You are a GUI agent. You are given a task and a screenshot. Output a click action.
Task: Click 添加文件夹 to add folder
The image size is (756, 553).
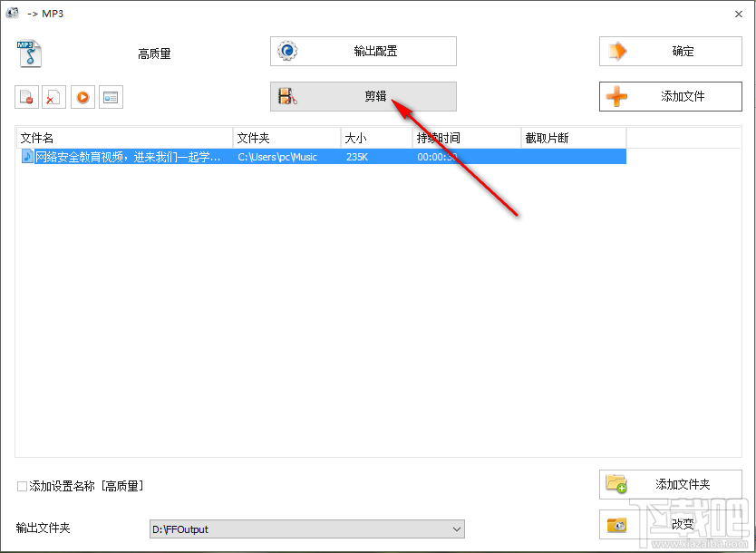click(670, 484)
